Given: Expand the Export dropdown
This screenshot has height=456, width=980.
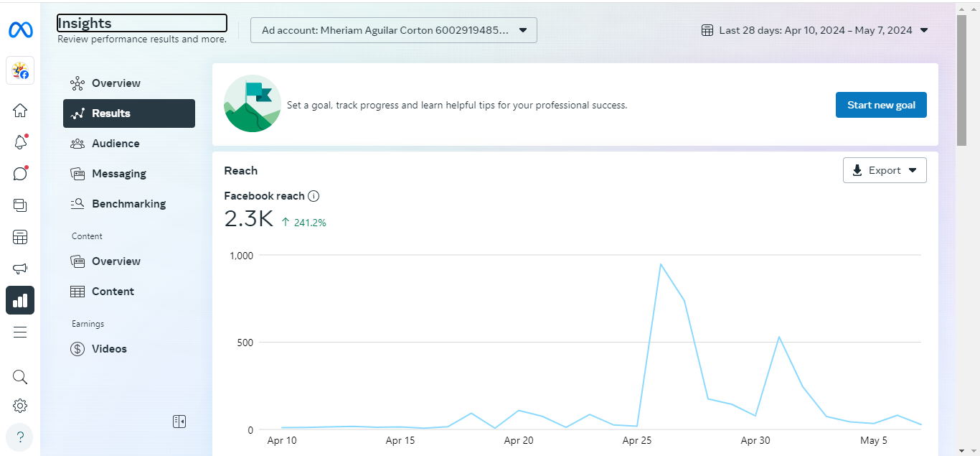Looking at the screenshot, I should [885, 170].
